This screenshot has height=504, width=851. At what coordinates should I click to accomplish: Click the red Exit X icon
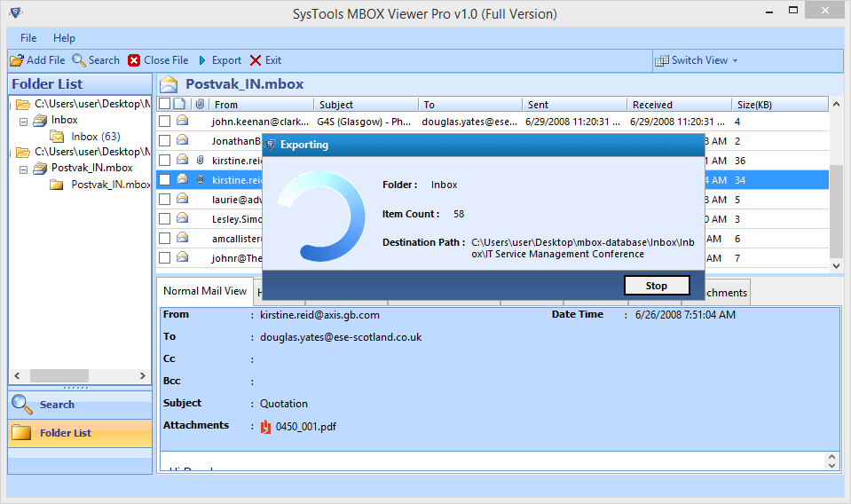click(256, 60)
